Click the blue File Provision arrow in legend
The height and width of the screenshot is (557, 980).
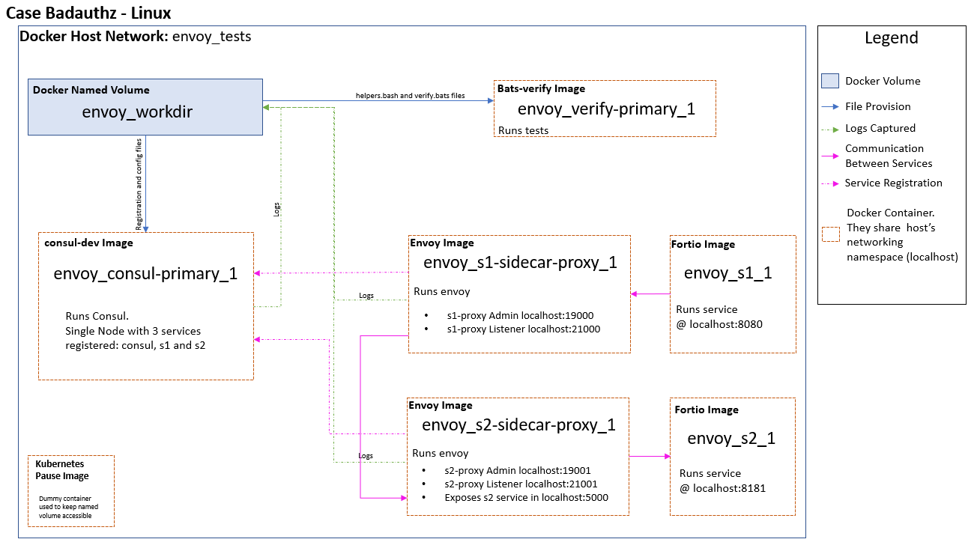pos(830,107)
